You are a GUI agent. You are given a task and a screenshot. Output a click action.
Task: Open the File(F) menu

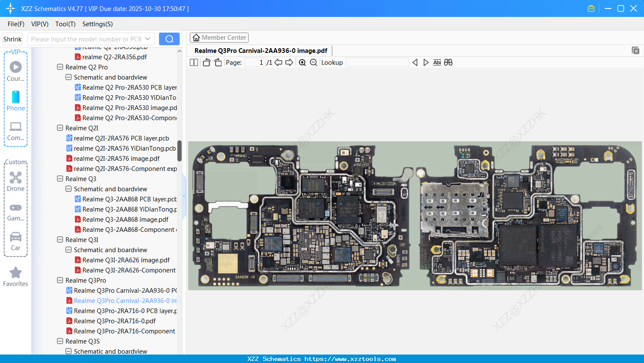(x=16, y=24)
